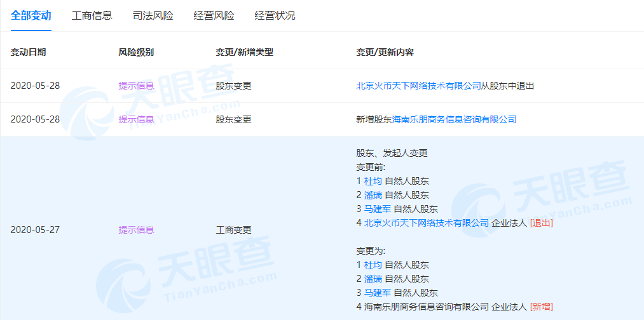Click the 工商变更 type cell
The width and height of the screenshot is (644, 320).
pos(233,230)
